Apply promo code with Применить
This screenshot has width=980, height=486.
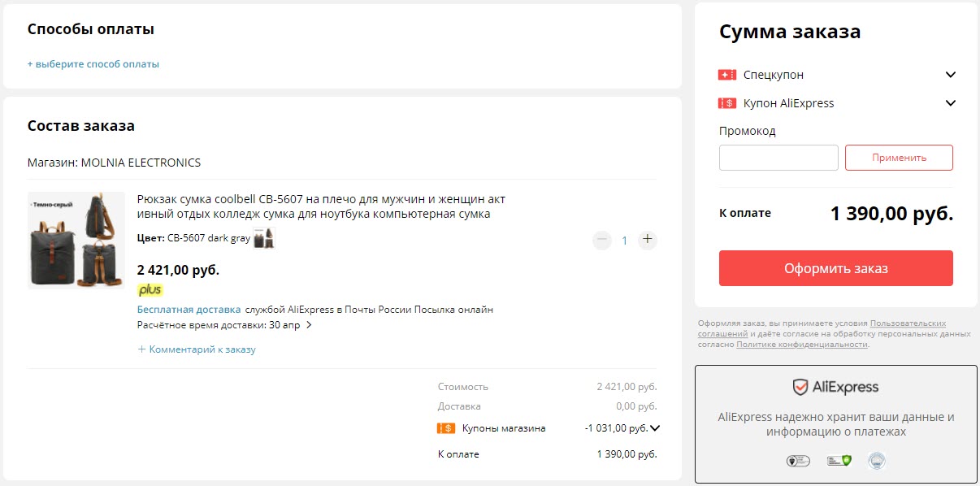899,157
